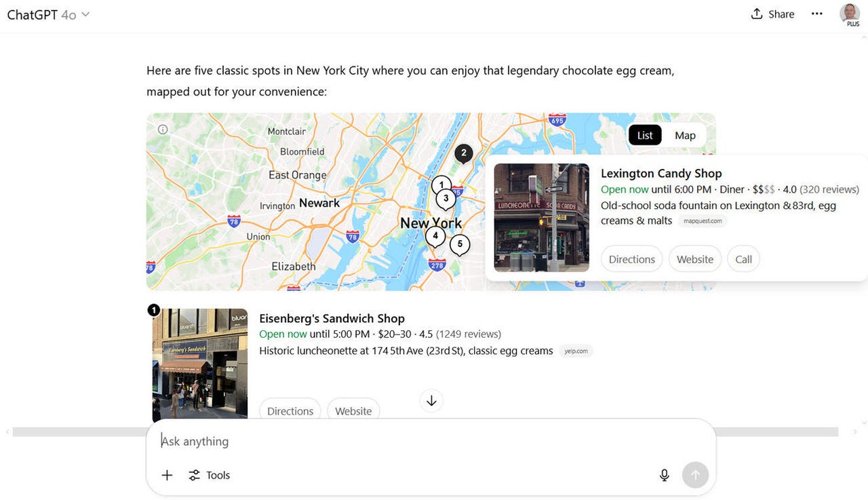This screenshot has height=500, width=868.
Task: Switch to List view
Action: 645,135
